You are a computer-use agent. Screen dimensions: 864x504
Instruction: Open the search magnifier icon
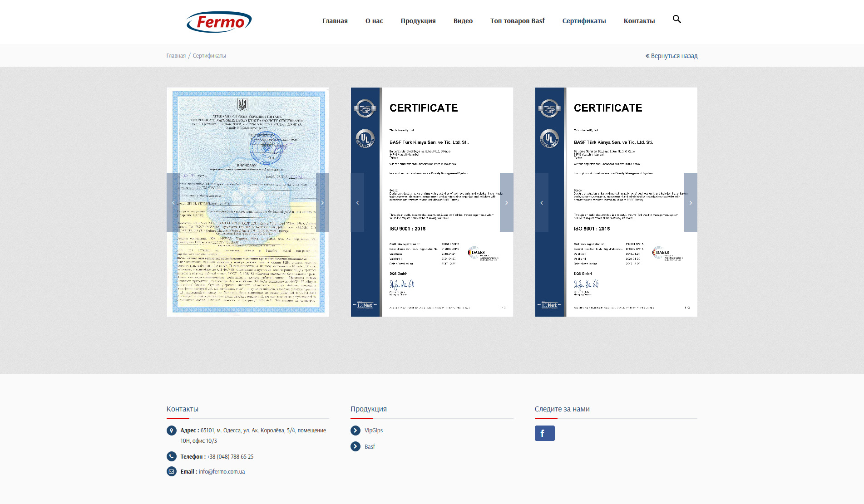pos(676,19)
